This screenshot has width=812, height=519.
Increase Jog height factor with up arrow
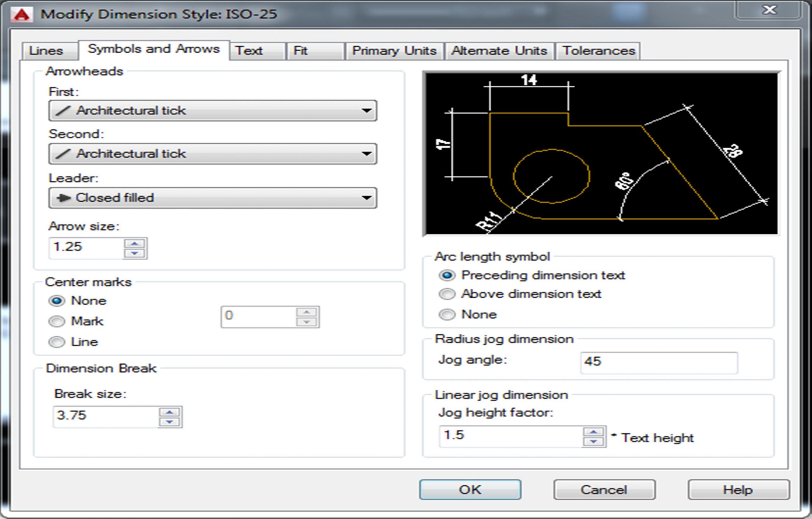pyautogui.click(x=593, y=432)
